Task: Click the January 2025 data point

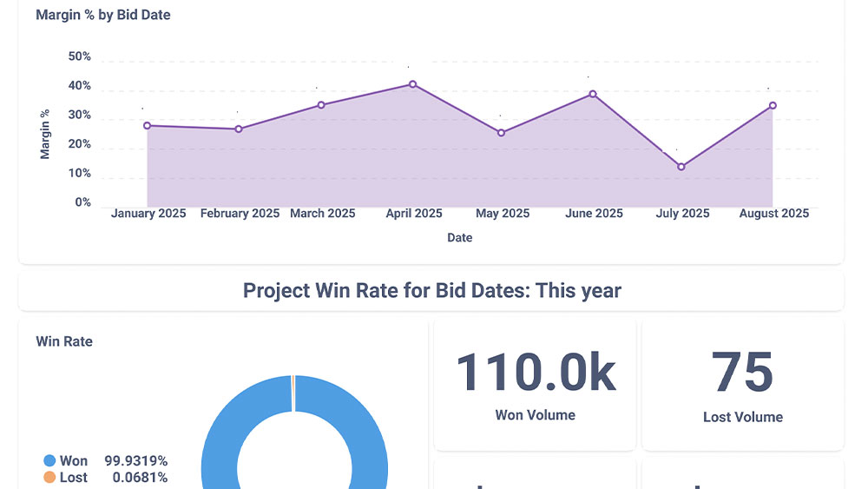Action: (x=148, y=125)
